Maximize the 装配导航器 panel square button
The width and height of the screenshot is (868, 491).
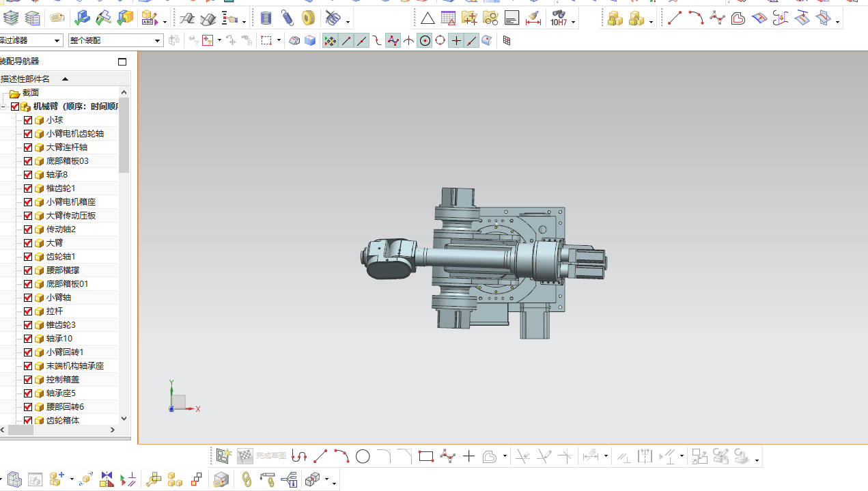[x=122, y=62]
